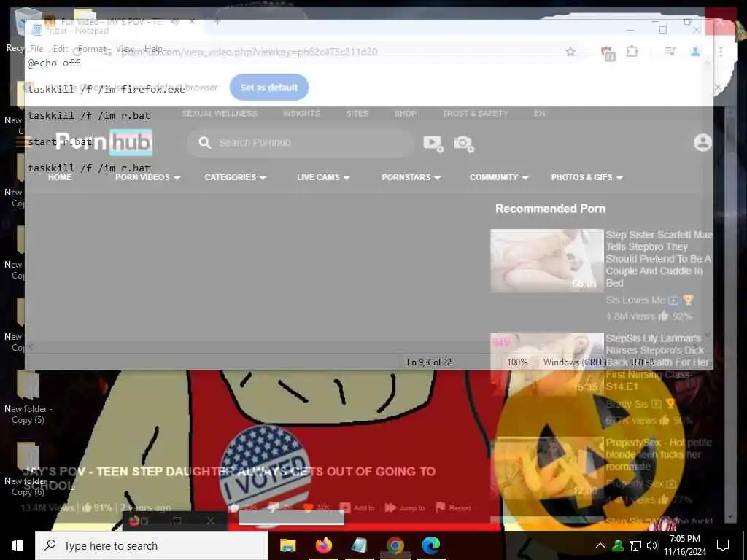Bookmark the page with Chrome's star icon
This screenshot has height=560, width=747.
[570, 52]
